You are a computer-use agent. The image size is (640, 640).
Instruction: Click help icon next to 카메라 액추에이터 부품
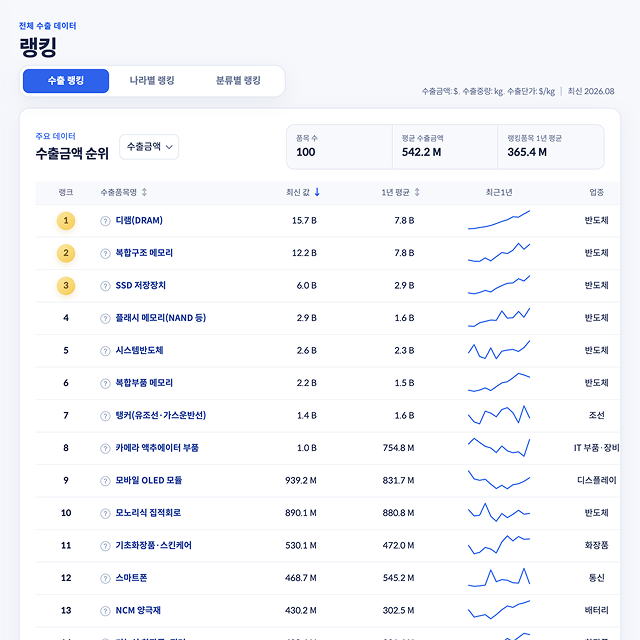105,449
